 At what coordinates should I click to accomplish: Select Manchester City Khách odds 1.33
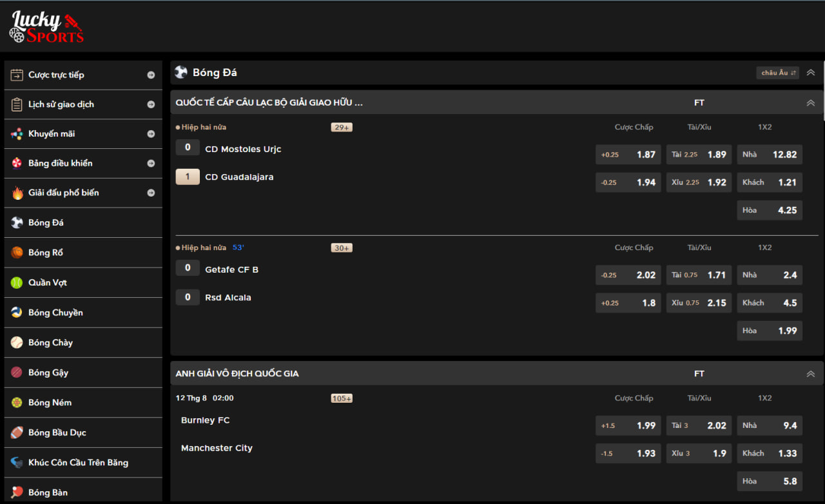coord(770,453)
